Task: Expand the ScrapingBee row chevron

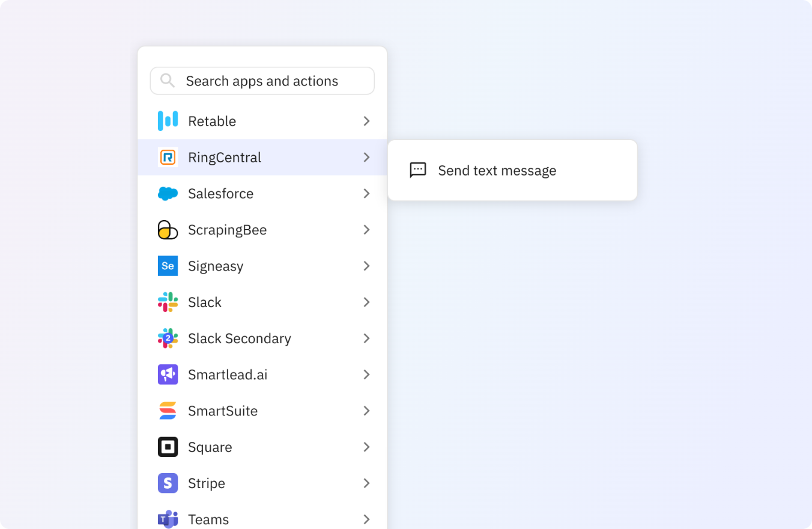Action: [x=366, y=230]
